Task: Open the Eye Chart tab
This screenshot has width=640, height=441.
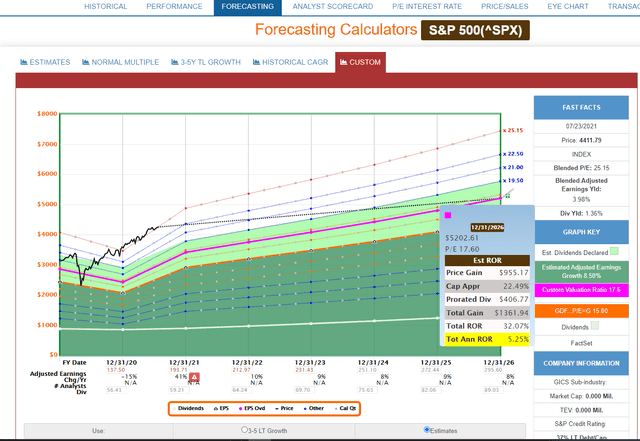Action: (x=568, y=7)
